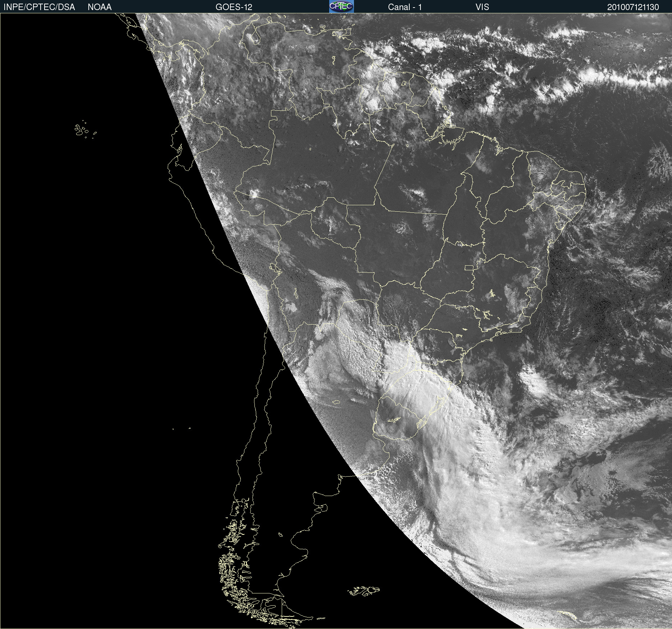This screenshot has width=672, height=629.
Task: Click the VIS channel label
Action: coord(482,7)
